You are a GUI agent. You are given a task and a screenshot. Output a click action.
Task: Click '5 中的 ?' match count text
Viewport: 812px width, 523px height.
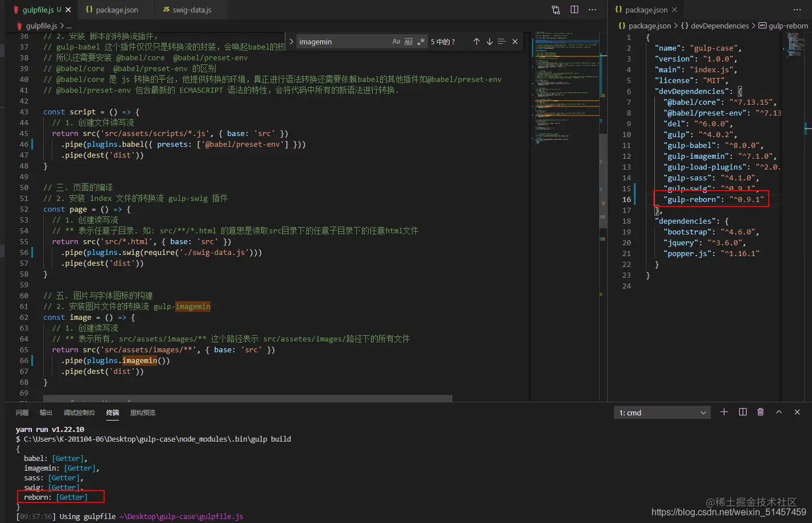pos(443,42)
